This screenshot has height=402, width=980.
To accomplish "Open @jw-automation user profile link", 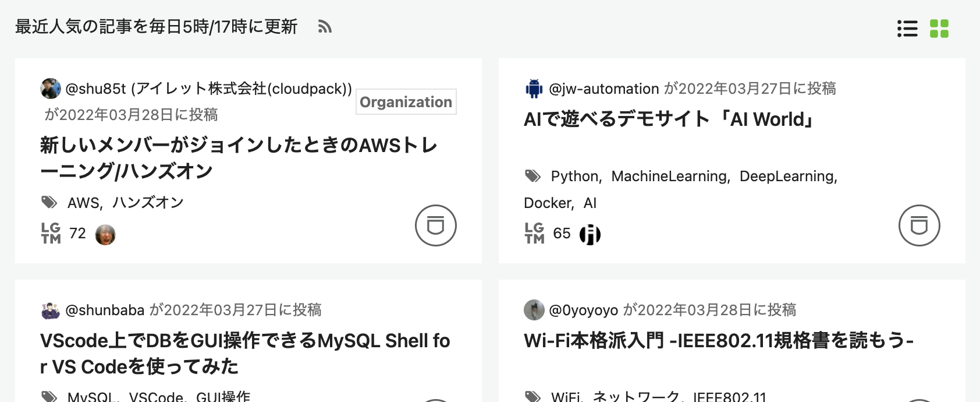I will tap(603, 89).
